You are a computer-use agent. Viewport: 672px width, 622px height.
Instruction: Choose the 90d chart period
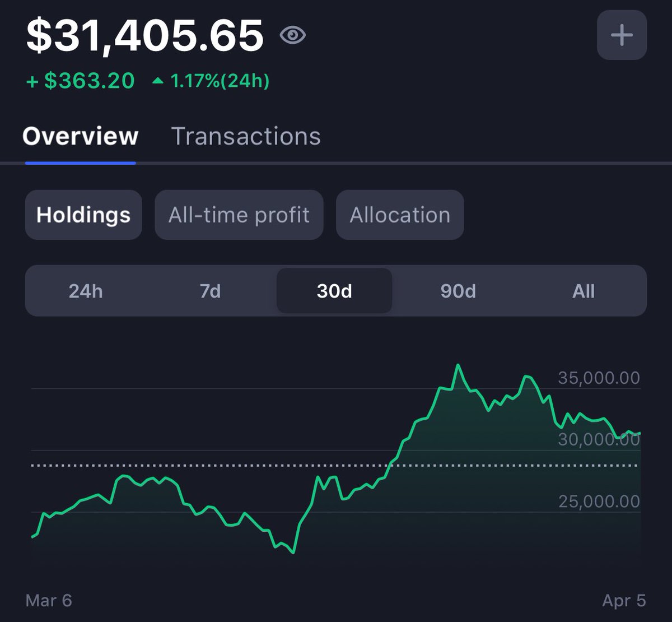pyautogui.click(x=458, y=291)
